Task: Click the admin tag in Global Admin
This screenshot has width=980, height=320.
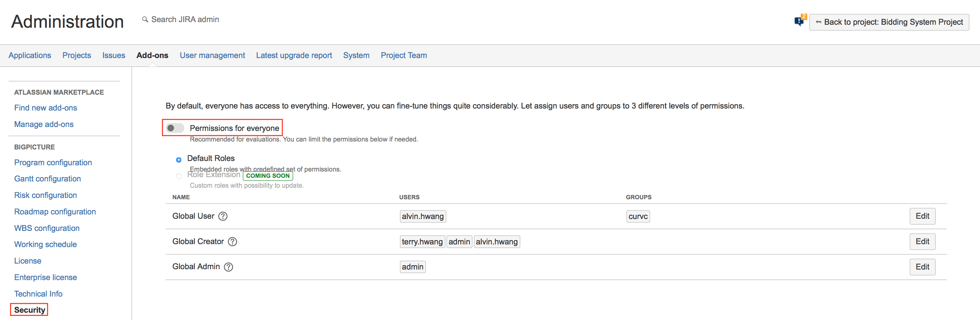Action: pyautogui.click(x=412, y=267)
